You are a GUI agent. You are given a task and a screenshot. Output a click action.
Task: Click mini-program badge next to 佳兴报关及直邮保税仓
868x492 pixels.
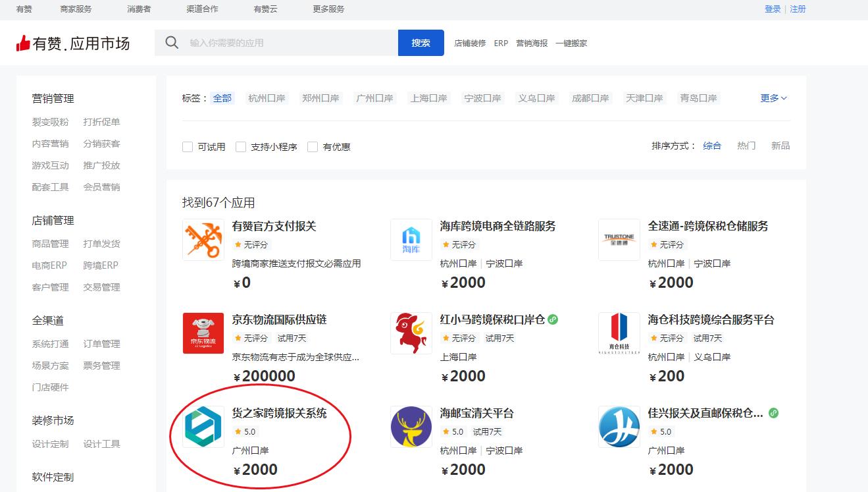pyautogui.click(x=774, y=413)
